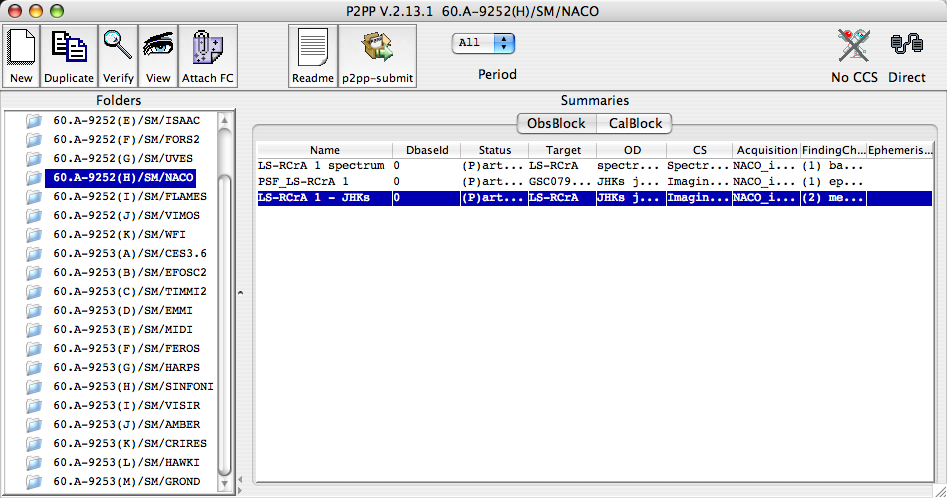Click Folders list scroll down arrow
This screenshot has height=498, width=947.
pos(225,484)
